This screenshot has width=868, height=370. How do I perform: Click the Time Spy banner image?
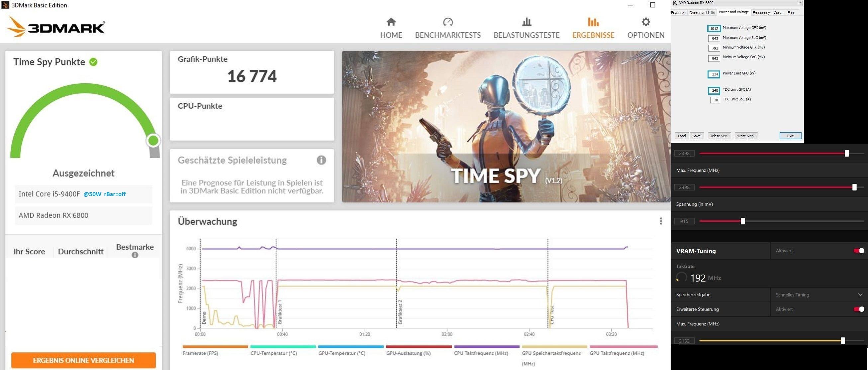pyautogui.click(x=506, y=126)
